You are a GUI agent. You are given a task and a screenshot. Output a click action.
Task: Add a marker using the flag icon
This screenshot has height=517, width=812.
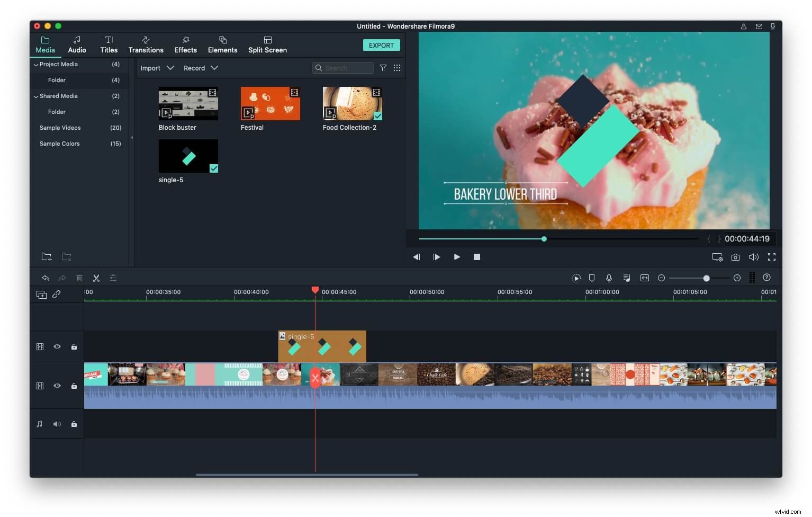coord(591,278)
